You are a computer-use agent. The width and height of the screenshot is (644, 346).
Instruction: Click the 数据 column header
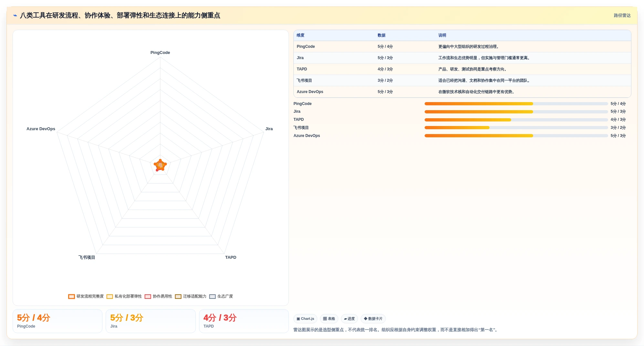click(382, 36)
